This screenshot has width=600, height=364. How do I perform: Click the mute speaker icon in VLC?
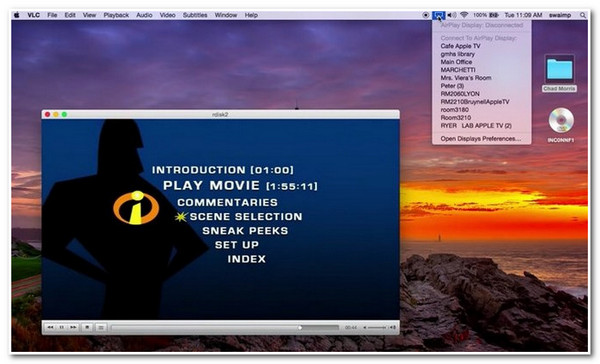(x=365, y=328)
